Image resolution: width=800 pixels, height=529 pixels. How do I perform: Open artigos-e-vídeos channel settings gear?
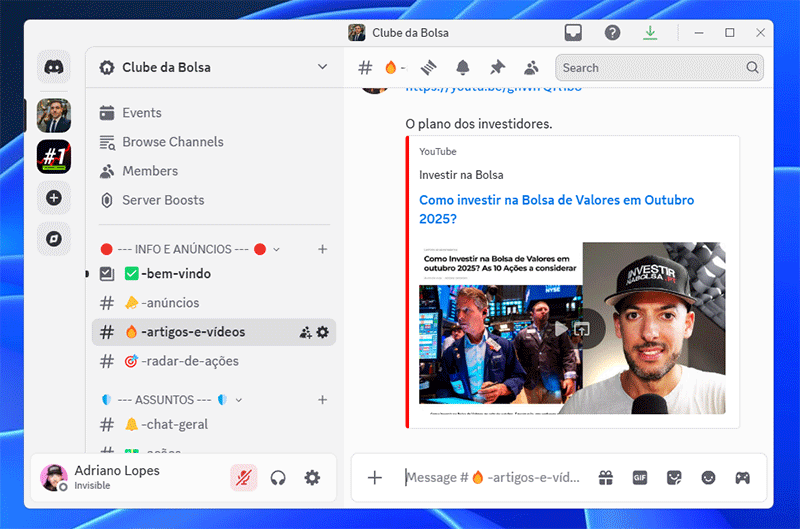point(322,333)
